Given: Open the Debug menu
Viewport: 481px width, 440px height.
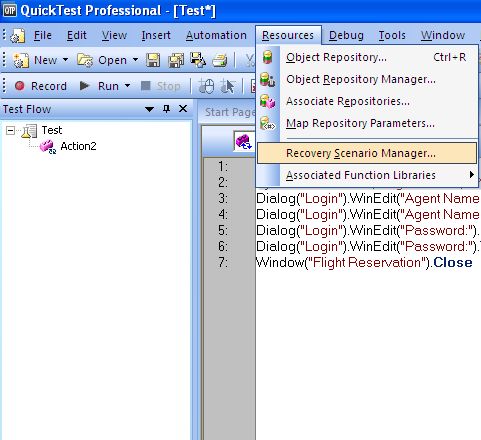Looking at the screenshot, I should click(346, 35).
